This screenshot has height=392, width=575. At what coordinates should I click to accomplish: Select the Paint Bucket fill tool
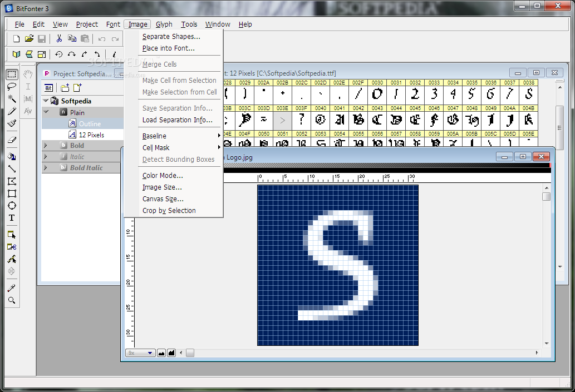(12, 156)
